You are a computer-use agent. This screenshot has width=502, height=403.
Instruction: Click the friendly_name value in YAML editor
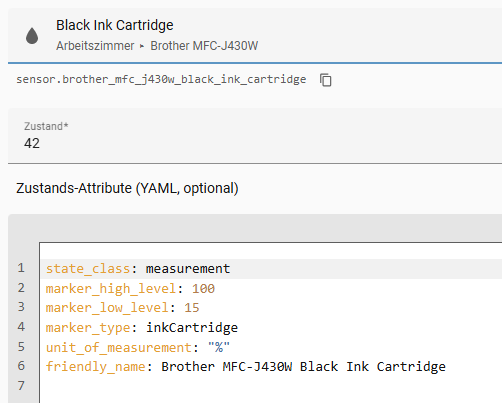point(303,367)
